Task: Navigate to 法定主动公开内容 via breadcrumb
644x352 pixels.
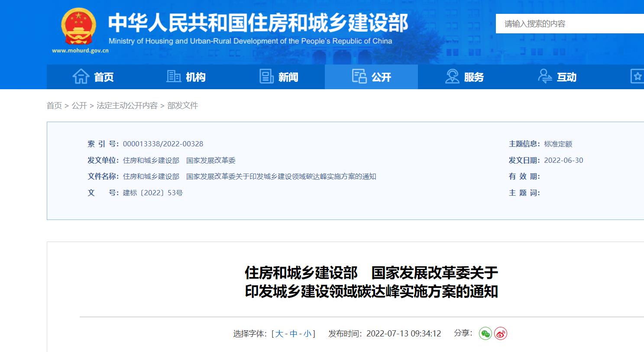Action: (x=126, y=105)
